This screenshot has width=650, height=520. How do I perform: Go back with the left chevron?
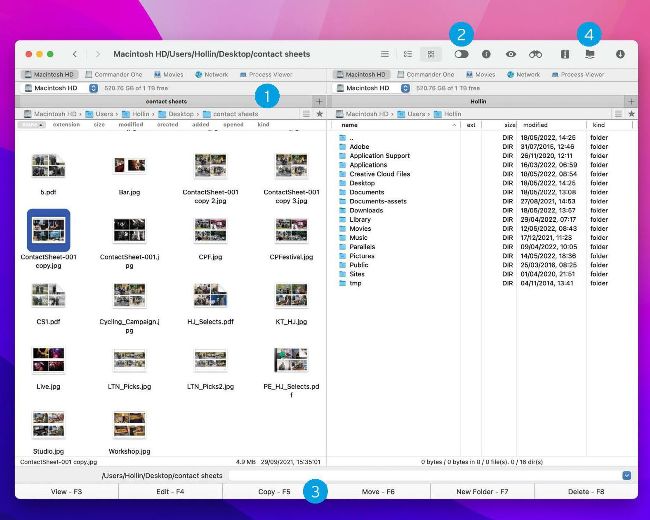[75, 54]
